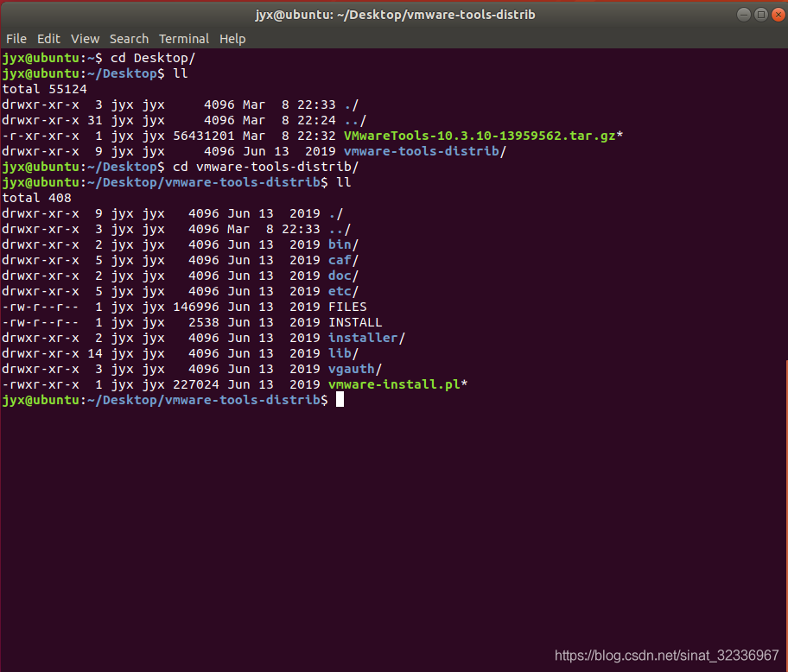Click the 'installer/' directory name
Image resolution: width=788 pixels, height=672 pixels.
click(366, 338)
